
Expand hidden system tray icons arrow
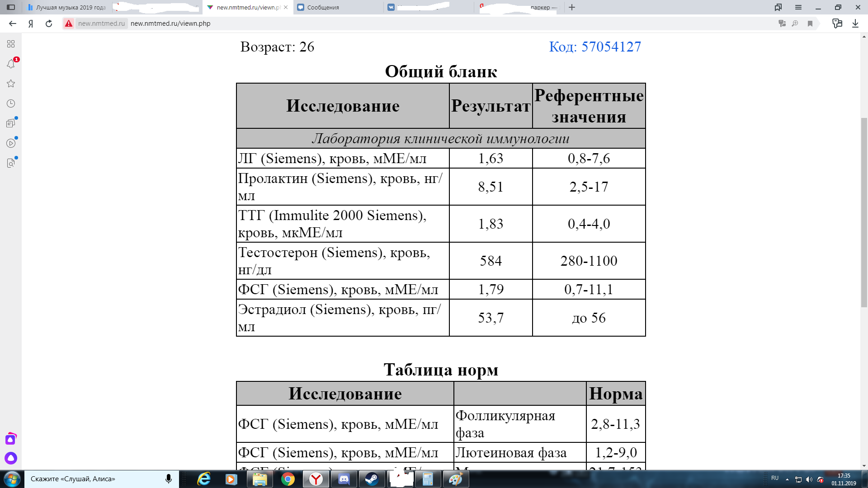787,479
